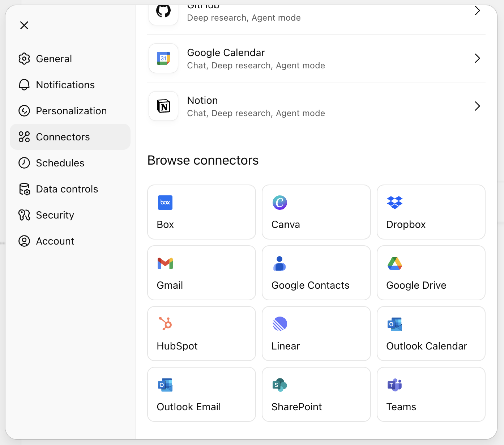504x445 pixels.
Task: Click the Connectors icon in sidebar
Action: [x=24, y=137]
